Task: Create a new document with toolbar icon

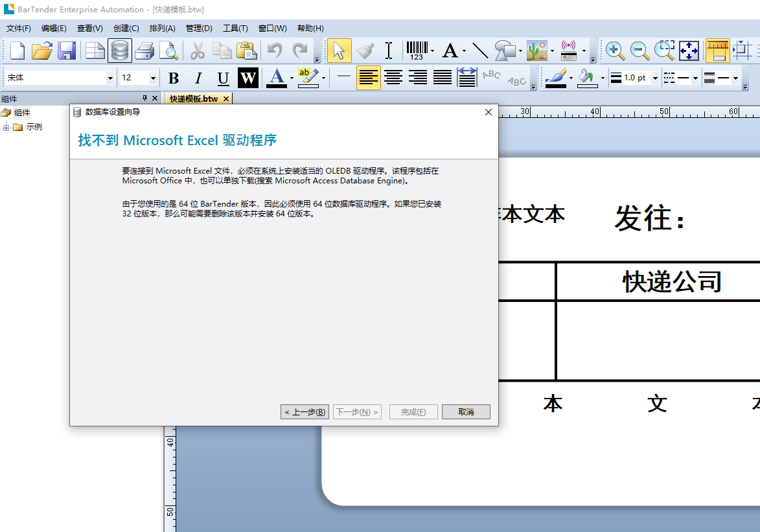Action: click(17, 51)
